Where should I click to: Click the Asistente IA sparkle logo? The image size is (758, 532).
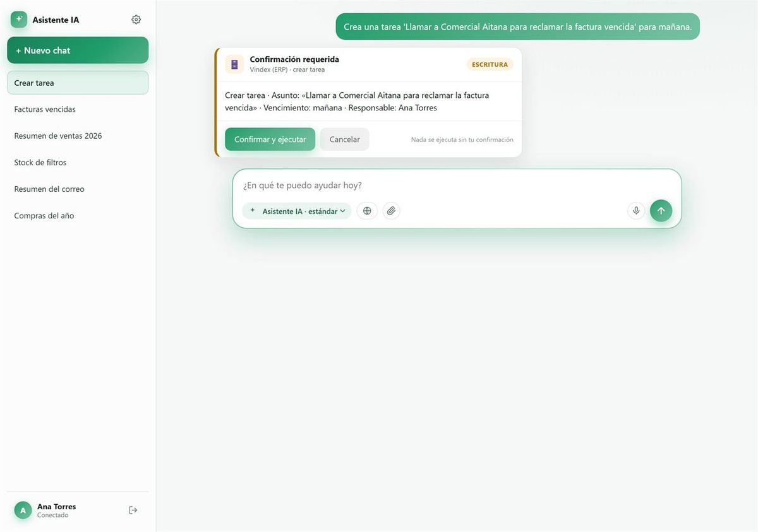pos(19,20)
